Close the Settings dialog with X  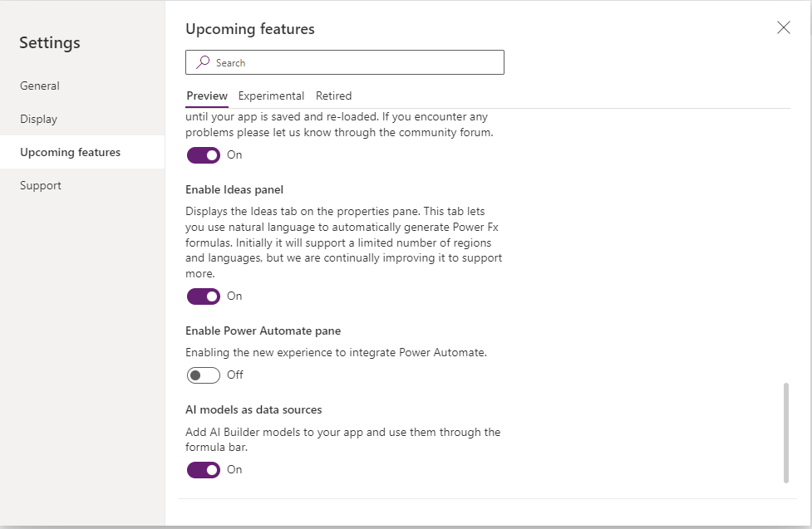pos(784,27)
